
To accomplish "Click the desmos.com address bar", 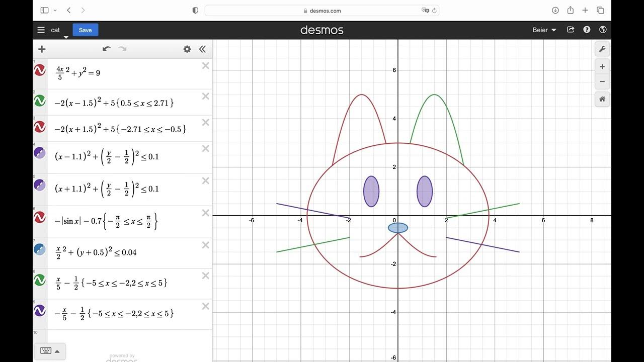I will coord(322,11).
